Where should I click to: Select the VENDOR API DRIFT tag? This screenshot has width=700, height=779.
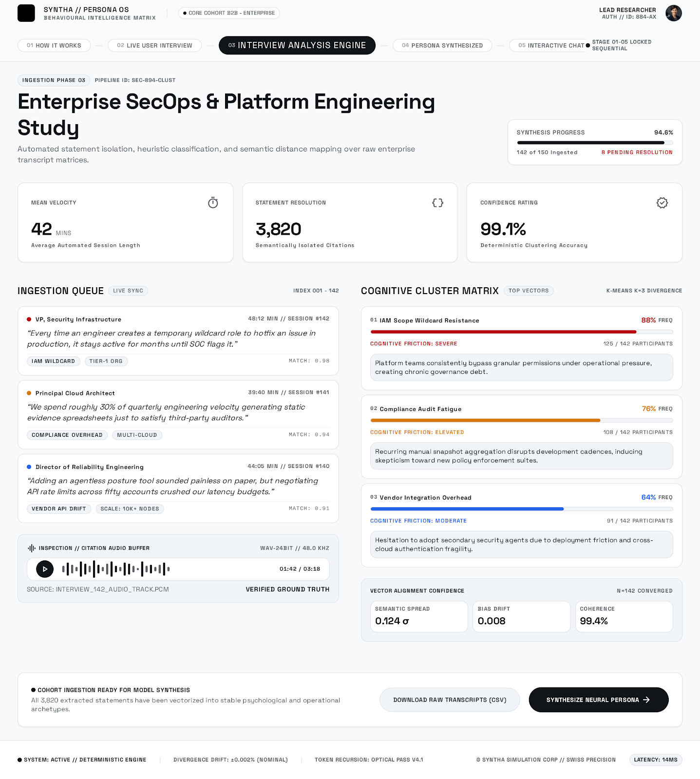59,509
